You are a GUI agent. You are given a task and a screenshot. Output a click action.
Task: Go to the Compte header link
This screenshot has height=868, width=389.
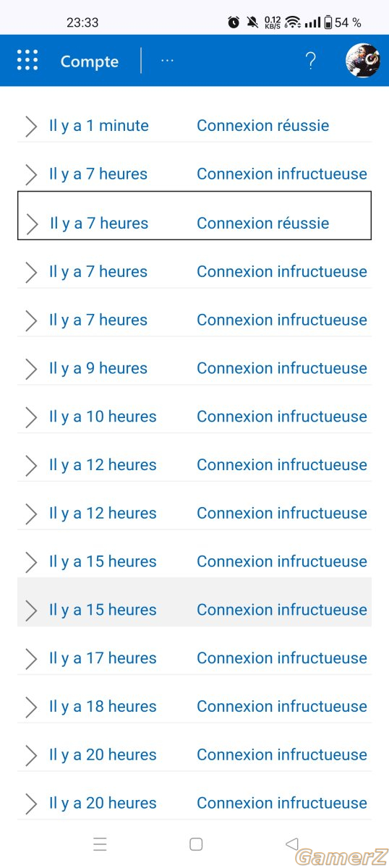[90, 61]
